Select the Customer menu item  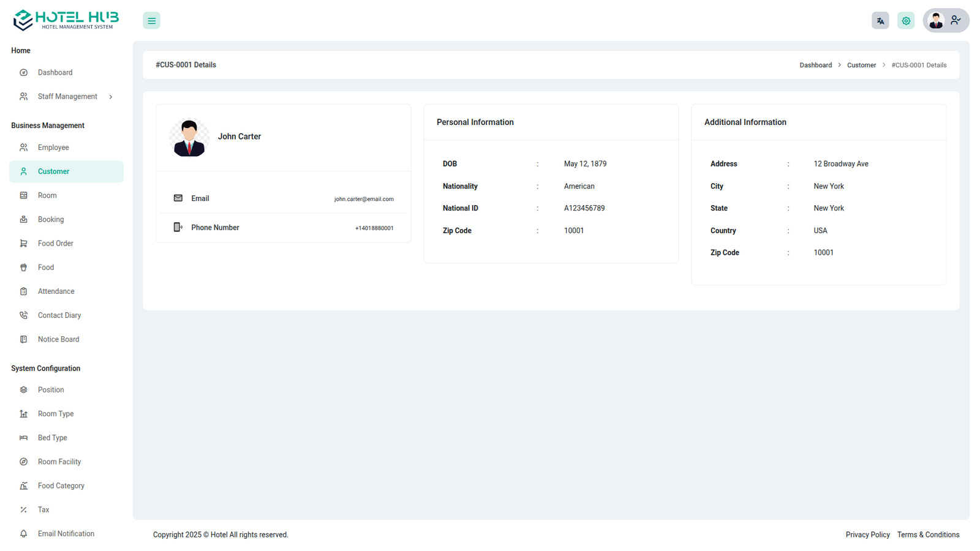pyautogui.click(x=54, y=172)
